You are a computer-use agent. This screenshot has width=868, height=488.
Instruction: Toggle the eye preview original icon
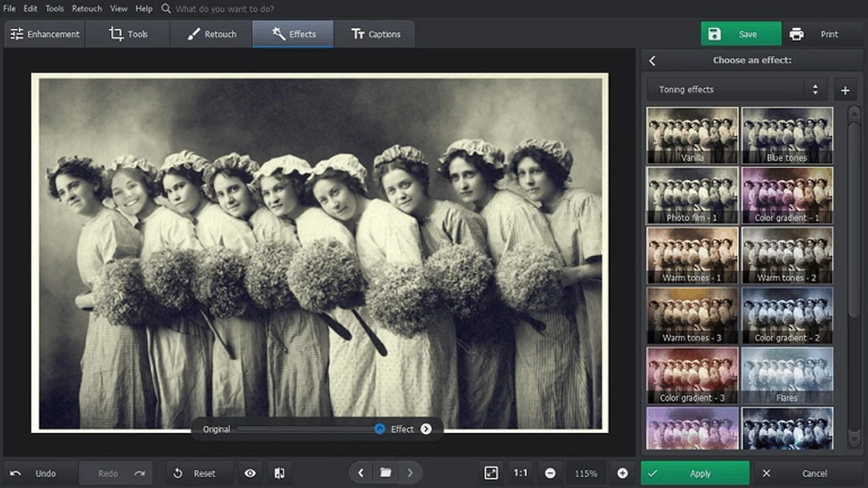(x=250, y=473)
